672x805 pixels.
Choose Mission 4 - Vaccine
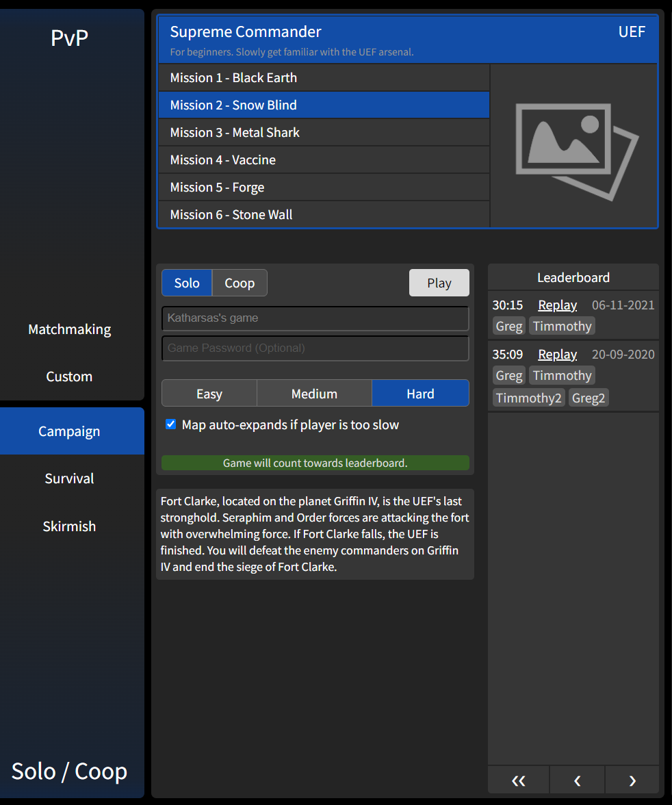[324, 159]
